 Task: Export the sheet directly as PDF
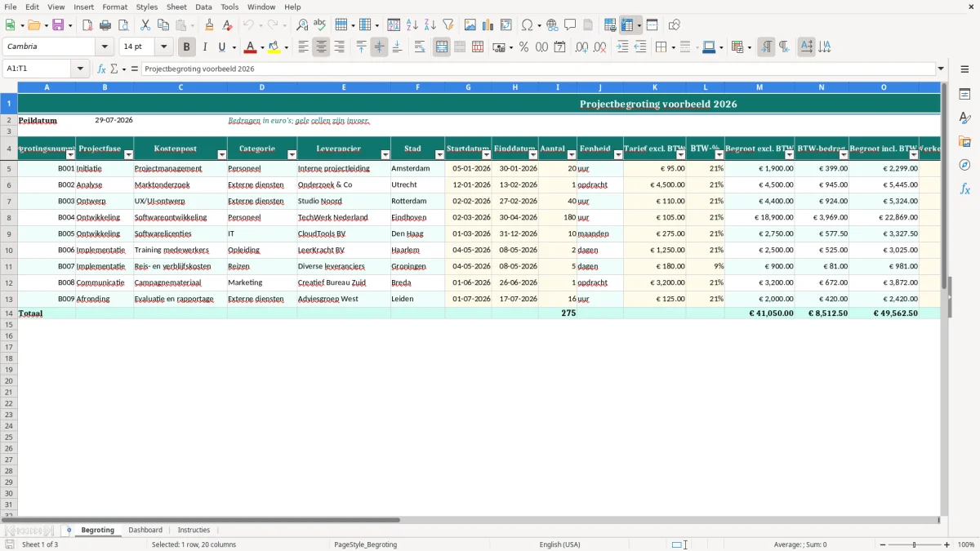[87, 25]
